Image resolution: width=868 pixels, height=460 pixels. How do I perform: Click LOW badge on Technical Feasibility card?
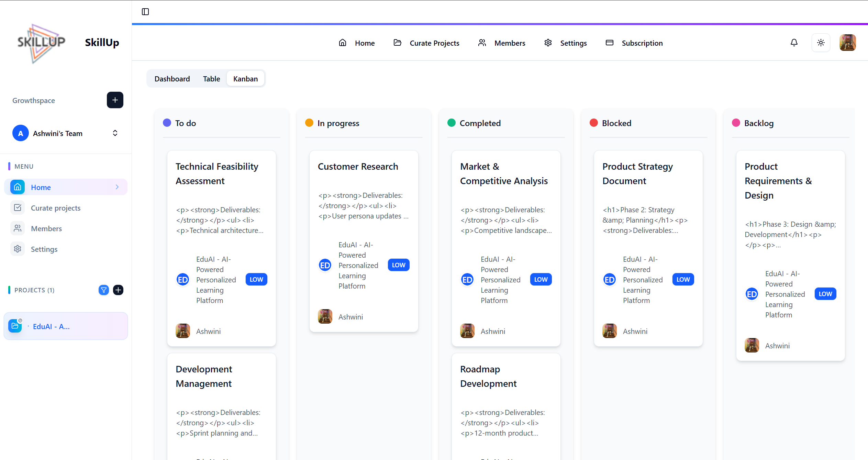point(256,279)
